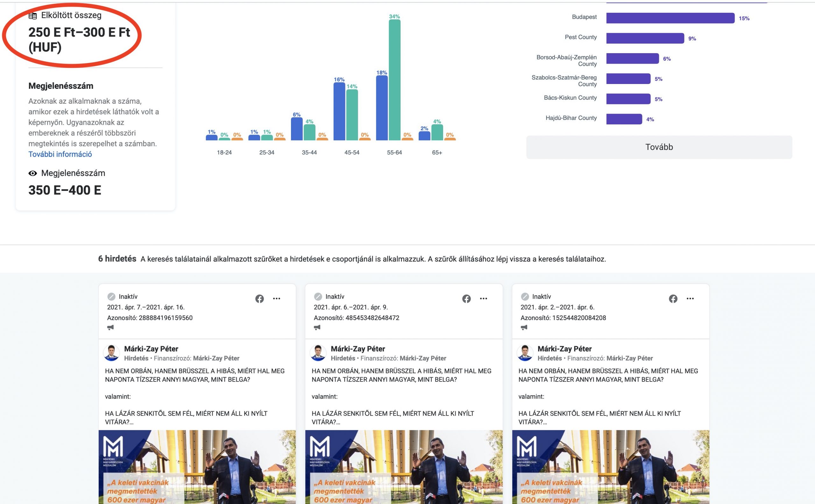This screenshot has height=504, width=815.
Task: Click Facebook platform icon on ad 288884196159560
Action: click(x=259, y=299)
